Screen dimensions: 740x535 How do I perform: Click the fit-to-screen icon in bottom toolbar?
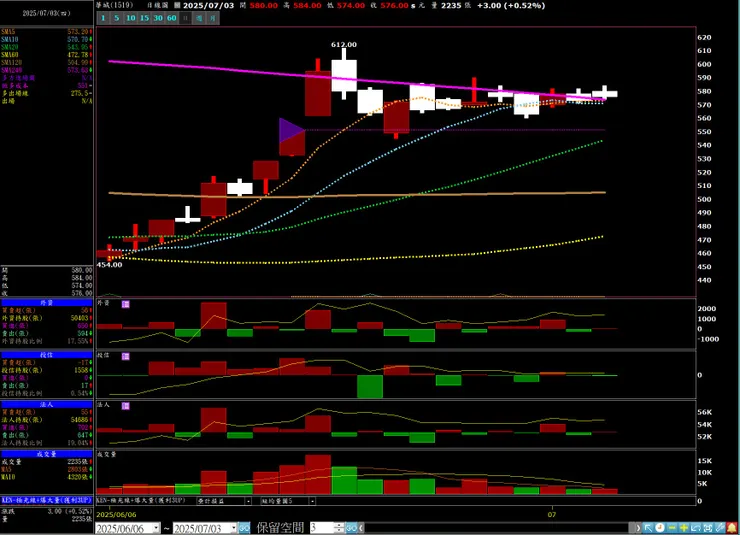[x=708, y=528]
